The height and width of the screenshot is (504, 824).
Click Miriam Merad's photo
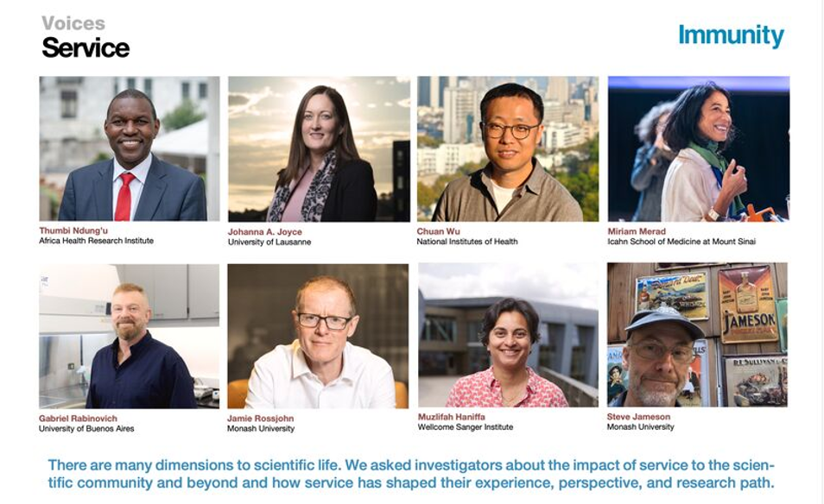(698, 148)
